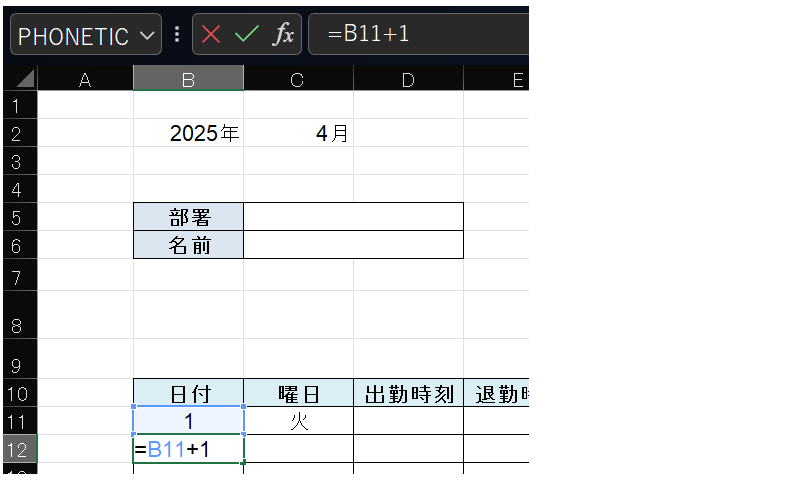Click the 部署 label cell
Viewport: 800px width, 482px height.
pyautogui.click(x=189, y=217)
